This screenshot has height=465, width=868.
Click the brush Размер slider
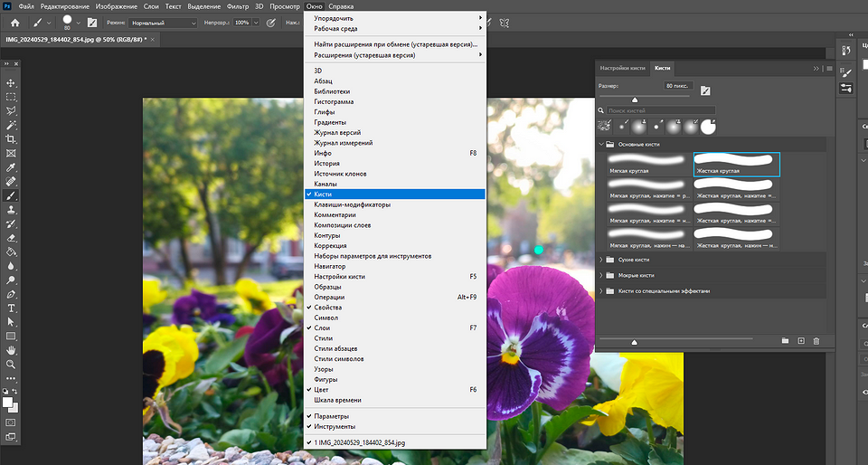coord(634,100)
